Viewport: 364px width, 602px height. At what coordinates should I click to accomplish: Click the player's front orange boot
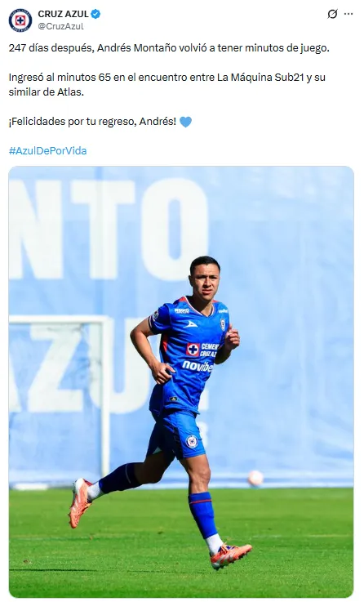[x=231, y=555]
